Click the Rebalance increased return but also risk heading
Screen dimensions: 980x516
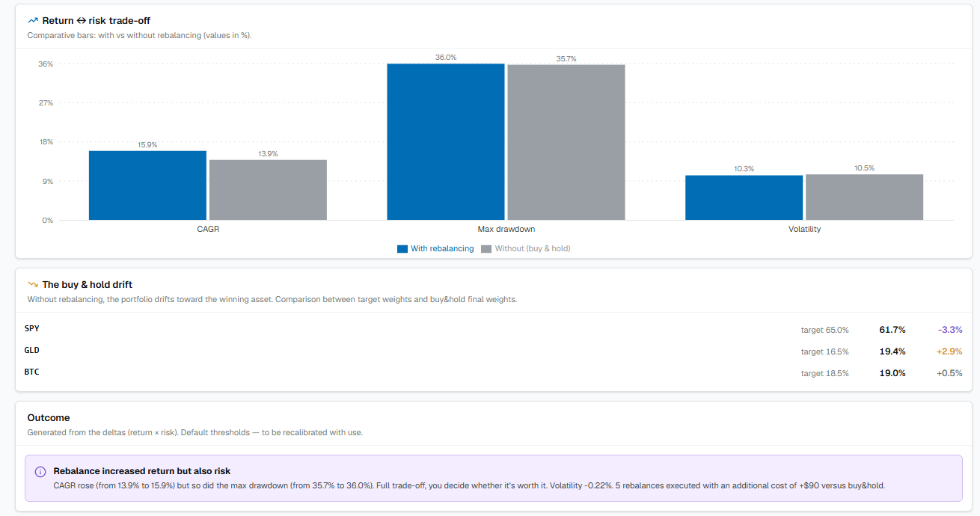pos(142,471)
